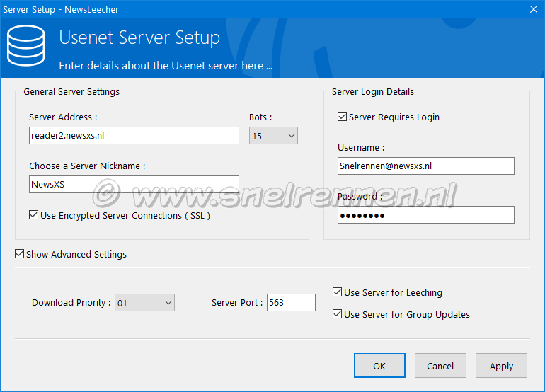Focus the Password field
The width and height of the screenshot is (545, 392).
point(426,215)
